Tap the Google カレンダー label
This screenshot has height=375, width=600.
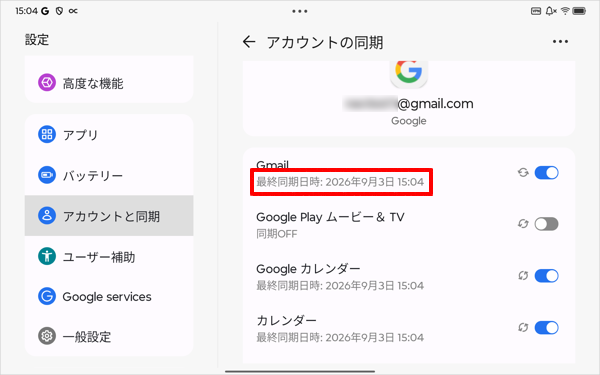(308, 269)
